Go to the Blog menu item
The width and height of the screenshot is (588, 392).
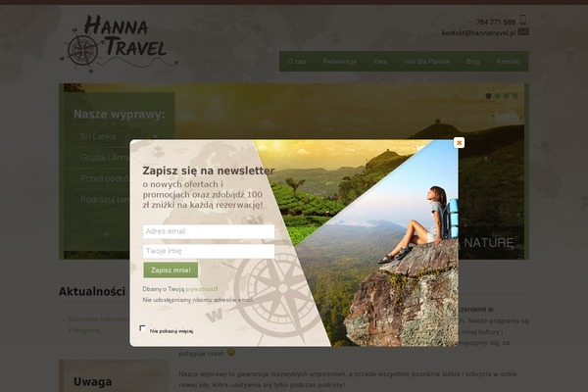(x=473, y=61)
